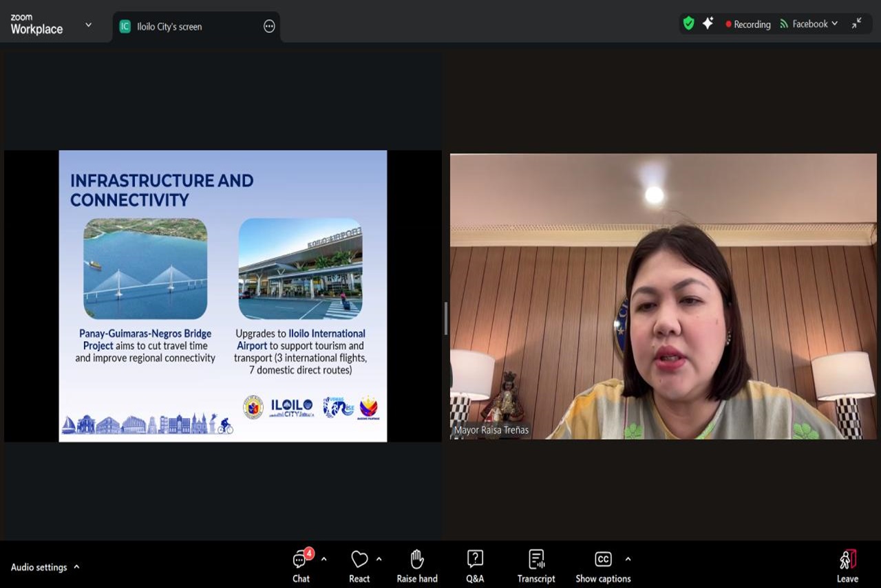Open the AI Companion sparkle icon
Image resolution: width=881 pixels, height=588 pixels.
pos(708,23)
